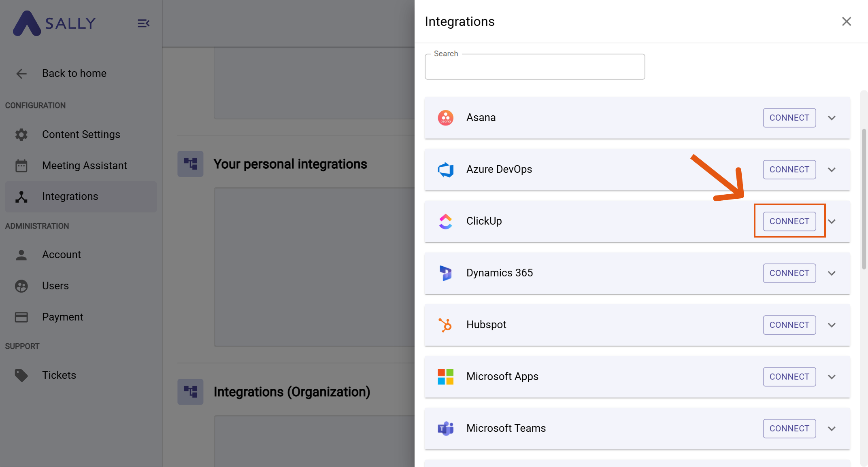Open the Account page
This screenshot has width=868, height=467.
pos(81,255)
